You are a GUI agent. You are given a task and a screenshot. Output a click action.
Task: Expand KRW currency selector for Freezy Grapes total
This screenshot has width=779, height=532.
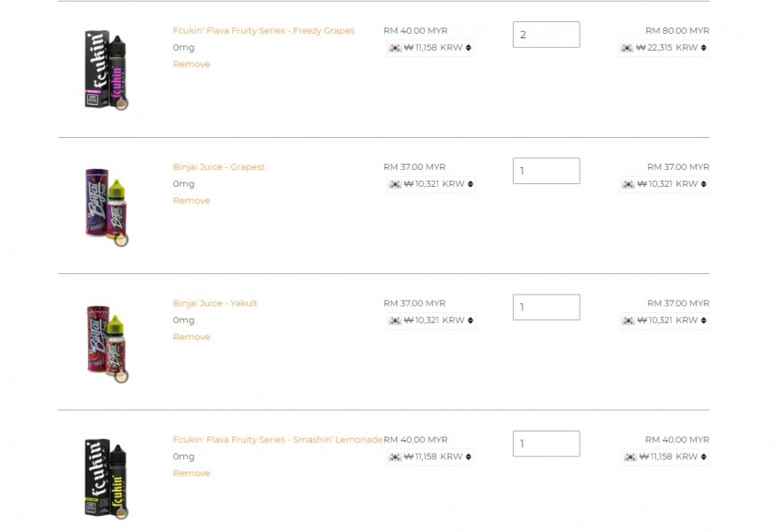point(703,48)
